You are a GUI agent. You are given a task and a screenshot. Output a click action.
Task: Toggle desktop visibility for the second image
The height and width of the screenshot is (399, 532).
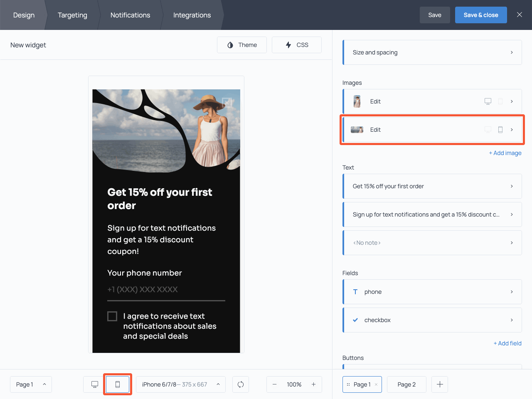coord(488,129)
